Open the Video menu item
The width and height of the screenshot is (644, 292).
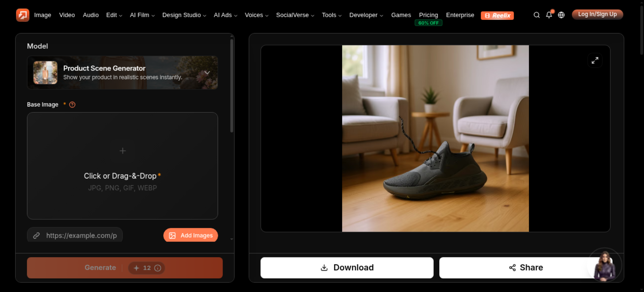tap(67, 15)
